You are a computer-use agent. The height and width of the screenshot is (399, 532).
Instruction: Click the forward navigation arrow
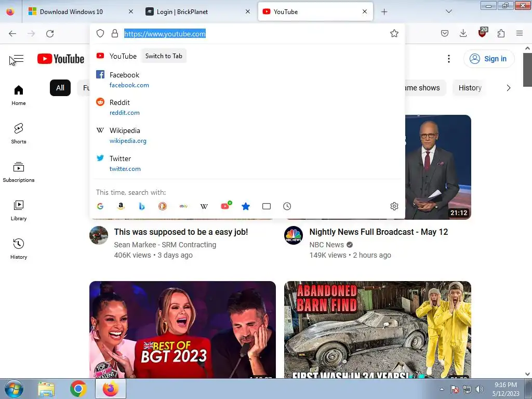[31, 34]
